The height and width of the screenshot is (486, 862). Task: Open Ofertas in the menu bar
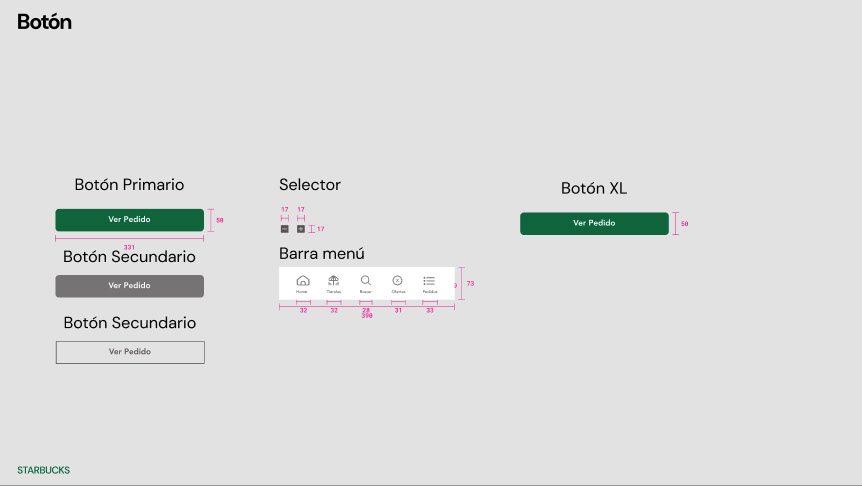tap(397, 282)
